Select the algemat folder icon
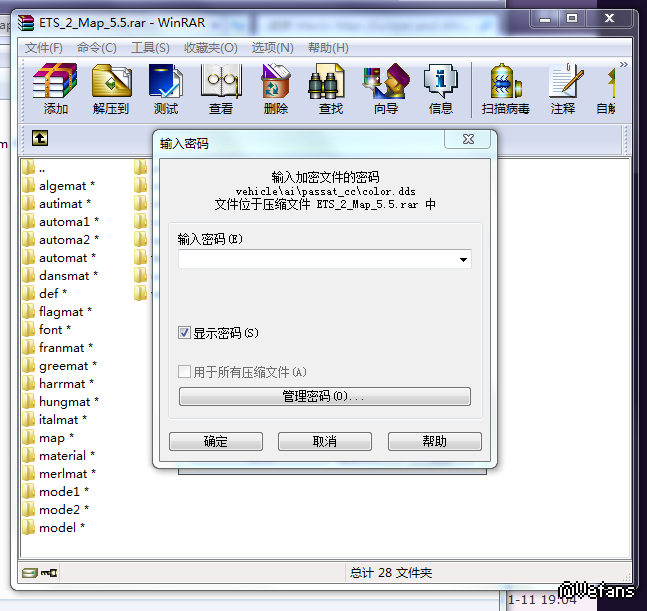 coord(28,185)
